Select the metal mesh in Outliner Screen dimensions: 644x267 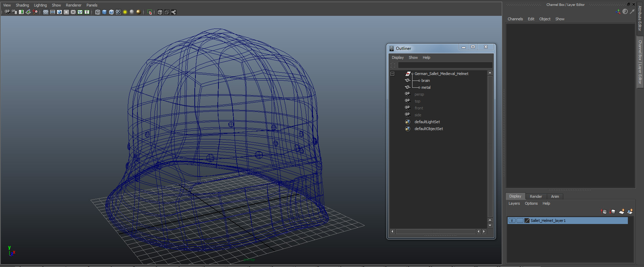pyautogui.click(x=426, y=87)
